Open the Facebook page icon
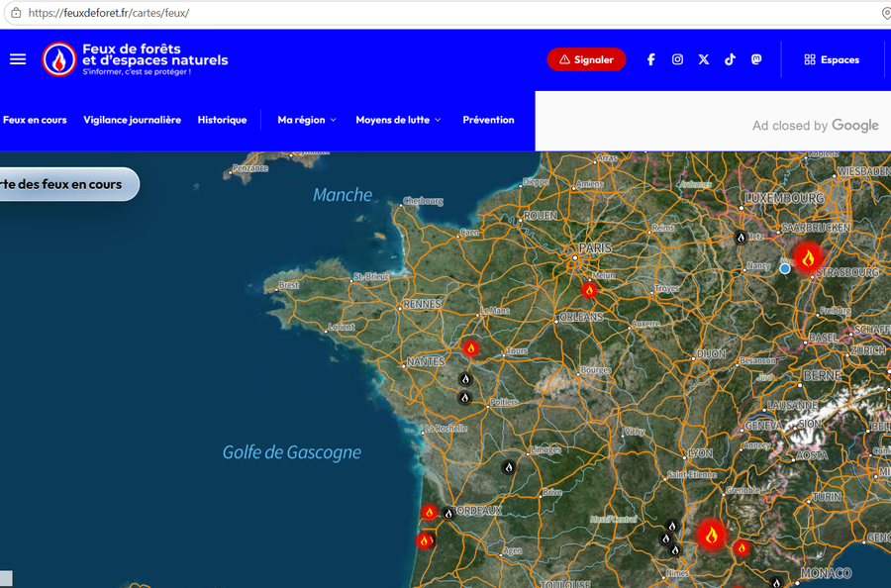 coord(651,59)
